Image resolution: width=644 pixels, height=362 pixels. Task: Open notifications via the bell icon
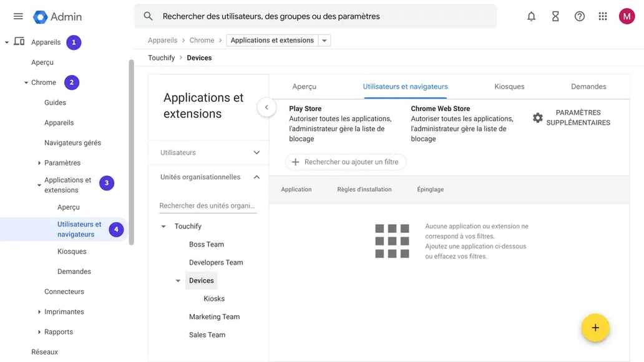tap(531, 16)
